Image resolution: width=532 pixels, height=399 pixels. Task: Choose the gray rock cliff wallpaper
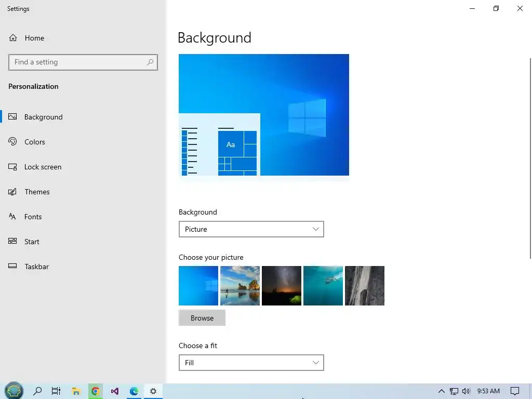pos(365,286)
